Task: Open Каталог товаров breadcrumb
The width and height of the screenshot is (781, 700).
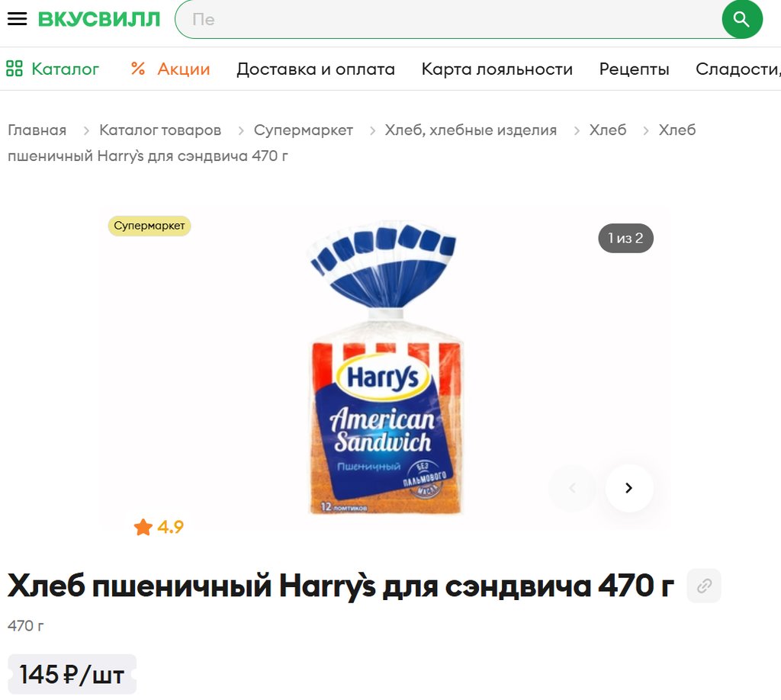Action: 160,130
